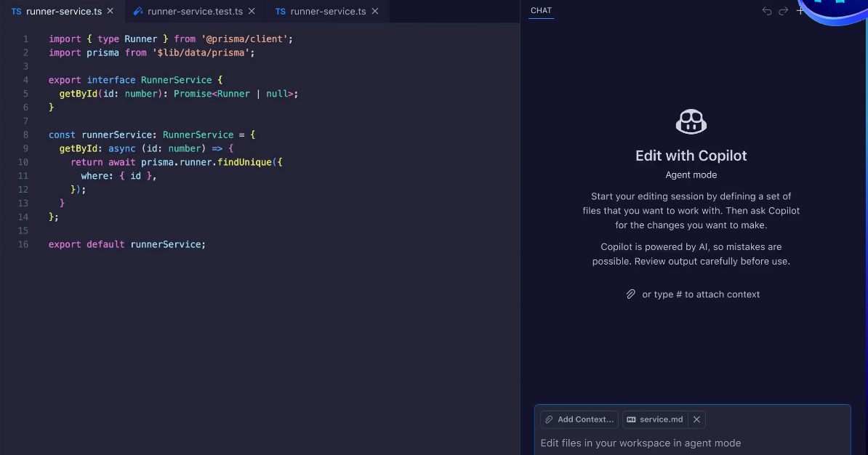Close the first runner-service.ts tab
868x455 pixels.
110,11
